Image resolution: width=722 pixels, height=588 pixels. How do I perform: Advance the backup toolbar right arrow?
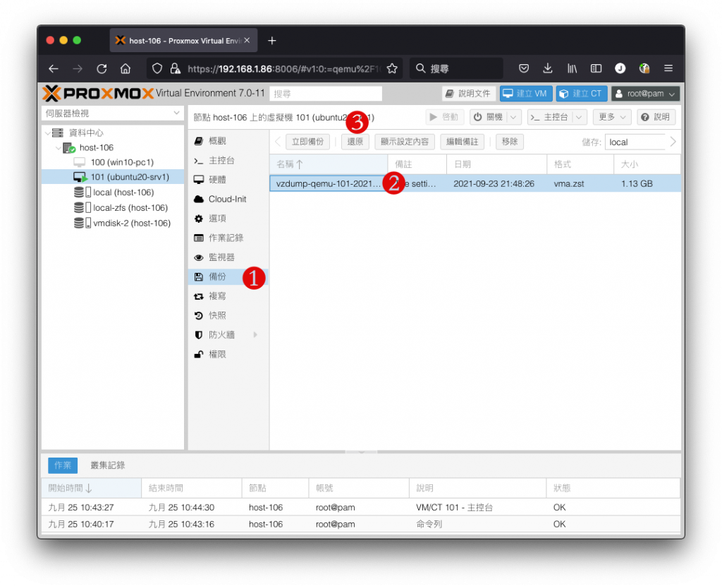click(x=673, y=142)
